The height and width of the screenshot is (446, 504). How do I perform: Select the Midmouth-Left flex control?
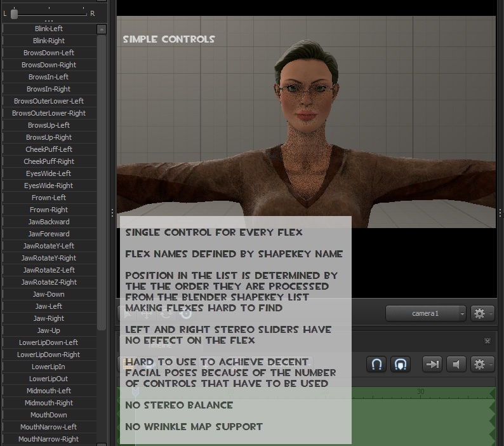tap(49, 391)
